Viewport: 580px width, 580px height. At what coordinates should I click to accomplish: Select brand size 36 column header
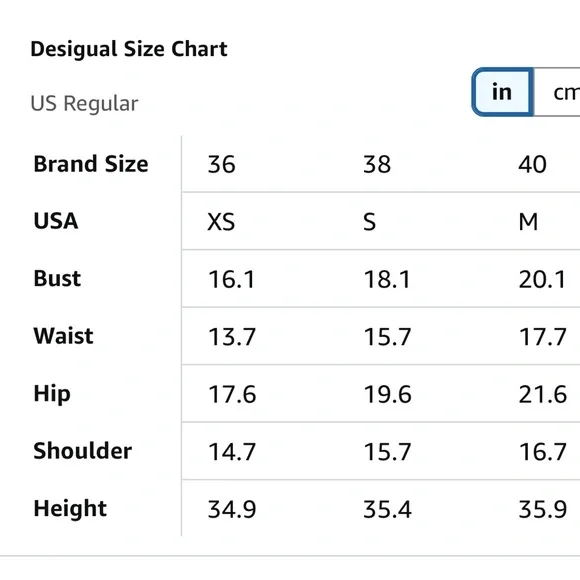(x=221, y=164)
